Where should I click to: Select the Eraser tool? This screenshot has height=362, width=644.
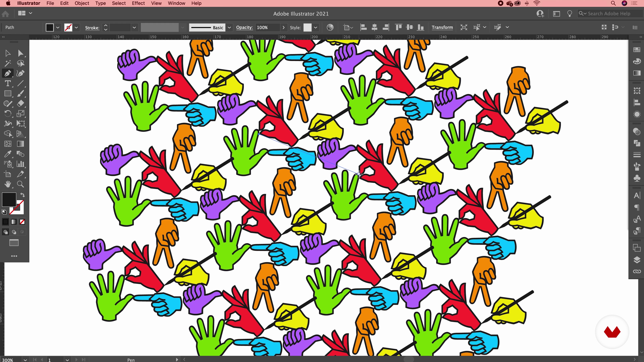(x=20, y=103)
